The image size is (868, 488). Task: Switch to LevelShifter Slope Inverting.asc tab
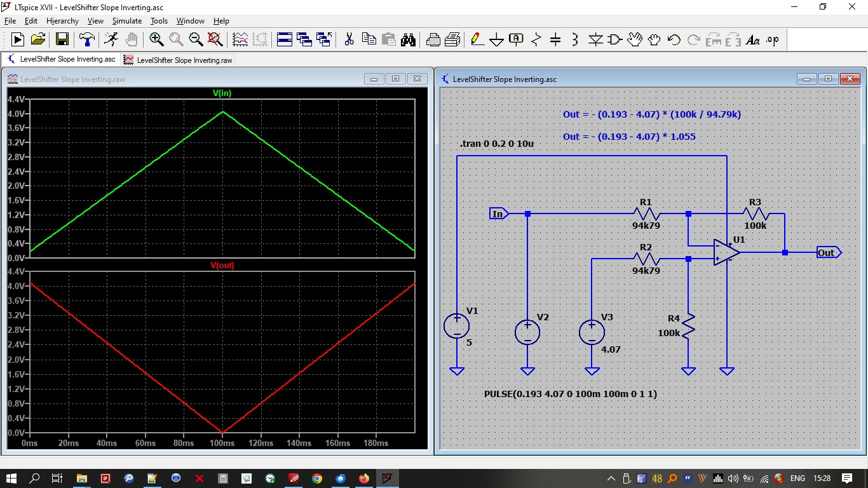(62, 60)
